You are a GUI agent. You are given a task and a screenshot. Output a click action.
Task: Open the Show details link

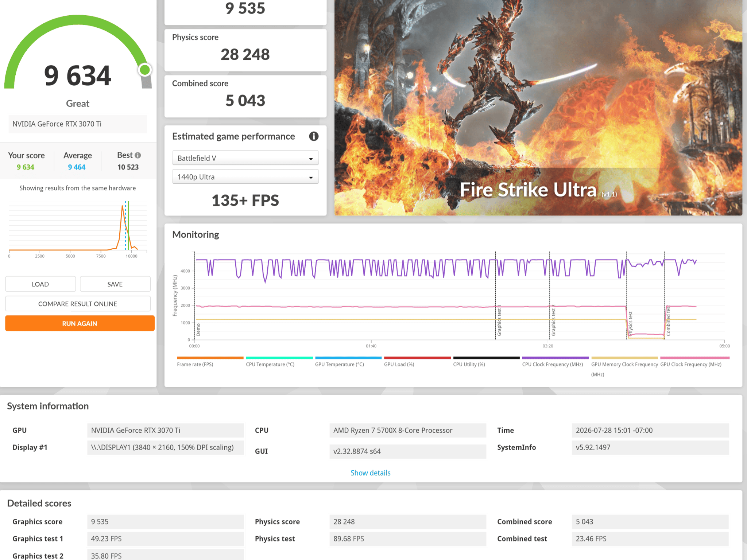pos(370,473)
